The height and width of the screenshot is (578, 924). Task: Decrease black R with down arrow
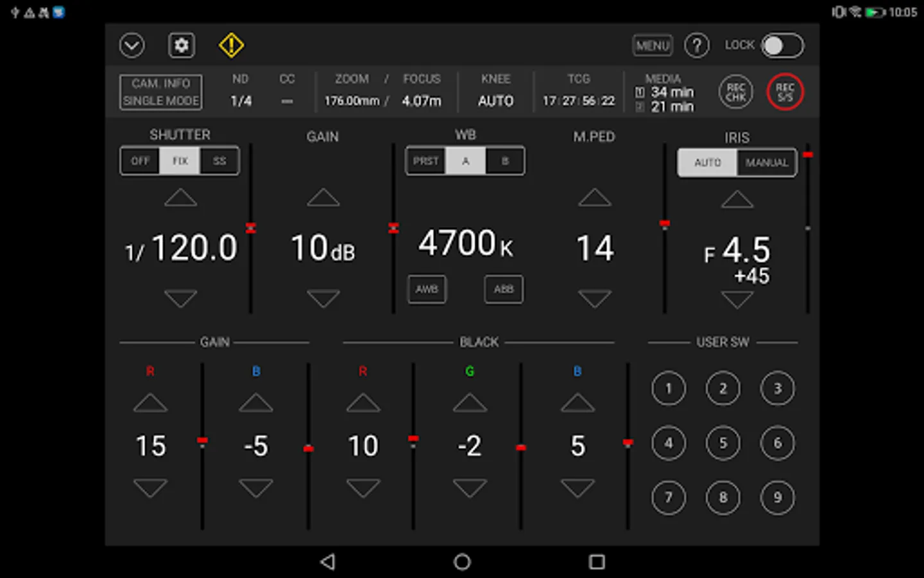[363, 488]
